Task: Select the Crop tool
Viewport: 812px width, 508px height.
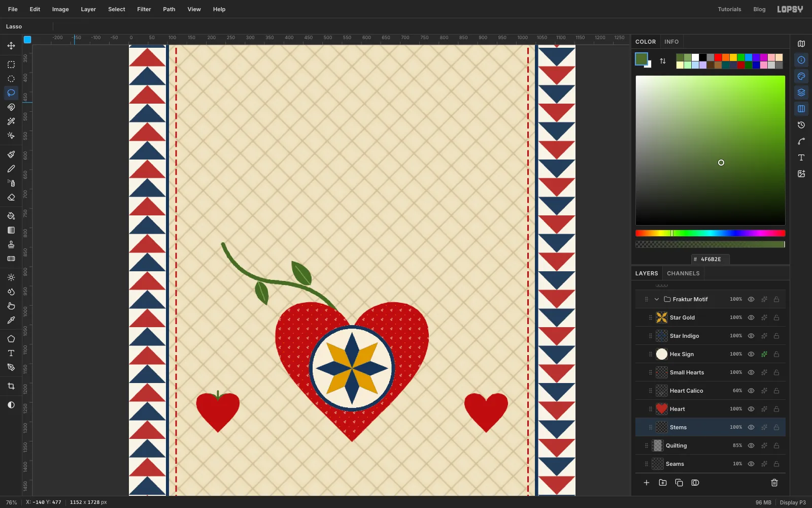Action: (x=11, y=387)
